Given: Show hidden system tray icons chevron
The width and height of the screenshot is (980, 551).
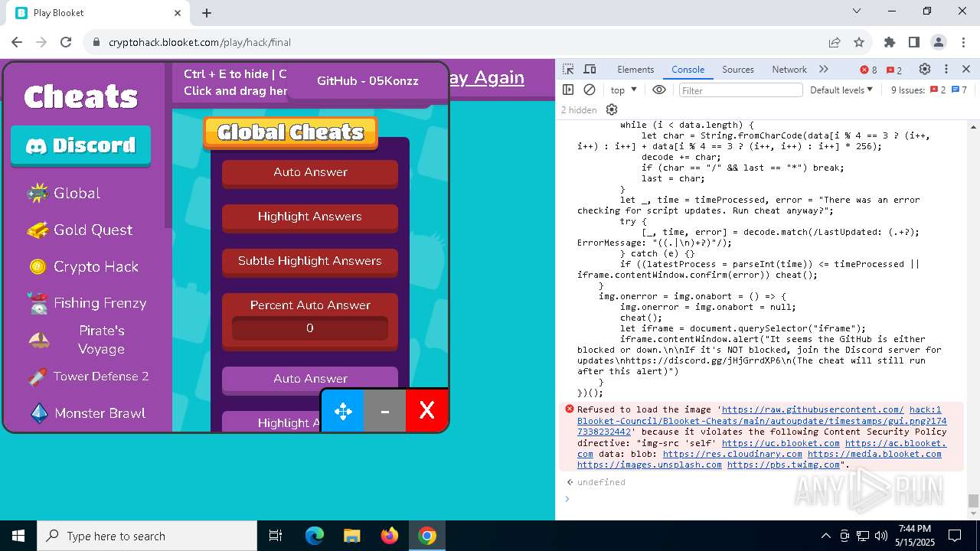Looking at the screenshot, I should [x=825, y=536].
